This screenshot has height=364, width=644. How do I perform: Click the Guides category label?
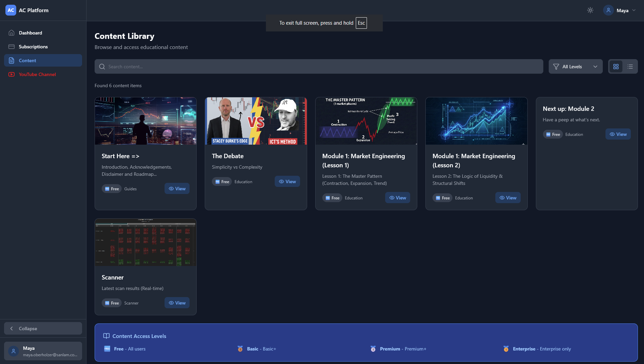[x=130, y=189]
